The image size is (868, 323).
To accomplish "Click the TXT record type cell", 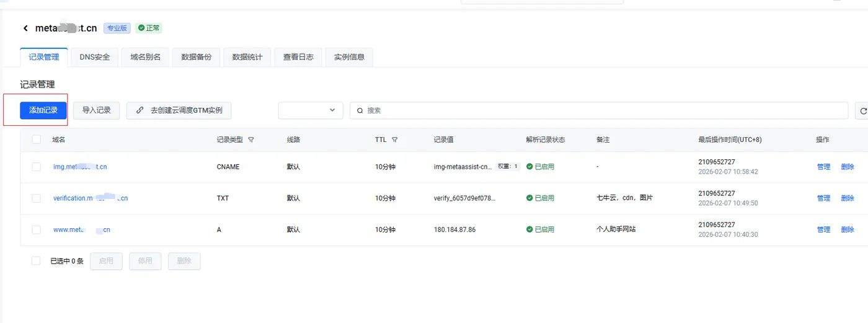I will click(223, 198).
